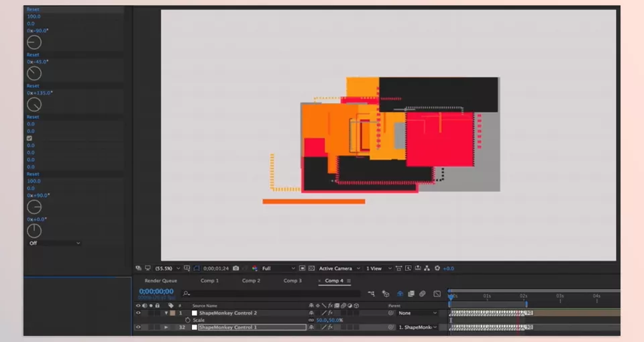644x342 pixels.
Task: Open the Off dropdown in effect controls
Action: coord(54,243)
